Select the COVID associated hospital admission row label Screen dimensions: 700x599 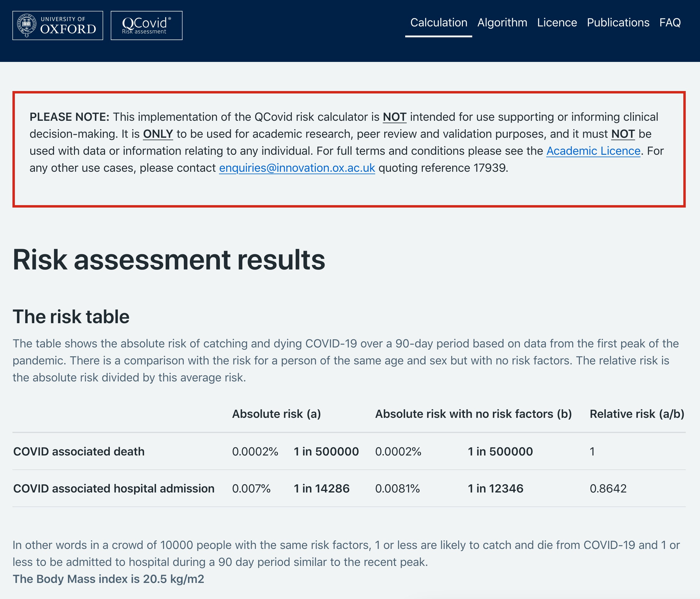(113, 489)
